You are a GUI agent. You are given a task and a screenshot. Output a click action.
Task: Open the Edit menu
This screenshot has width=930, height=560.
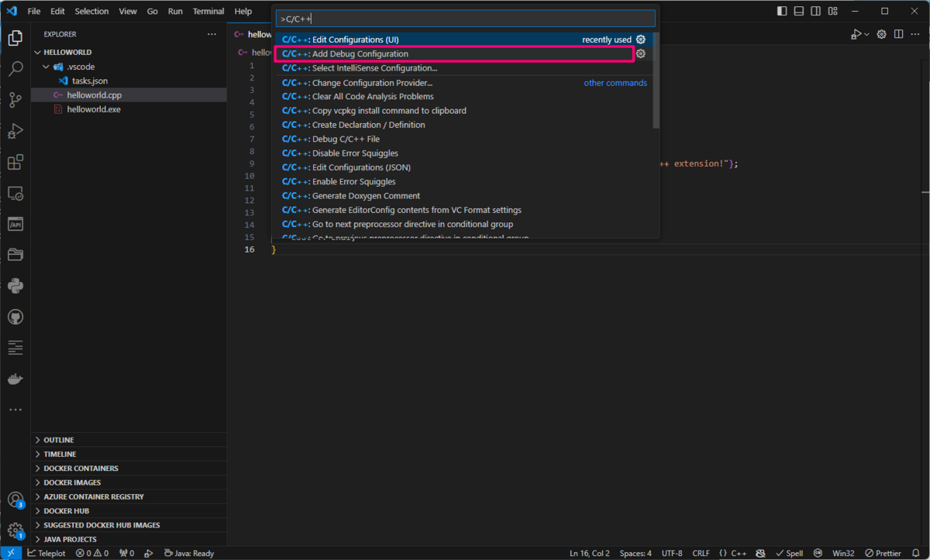[x=57, y=12]
